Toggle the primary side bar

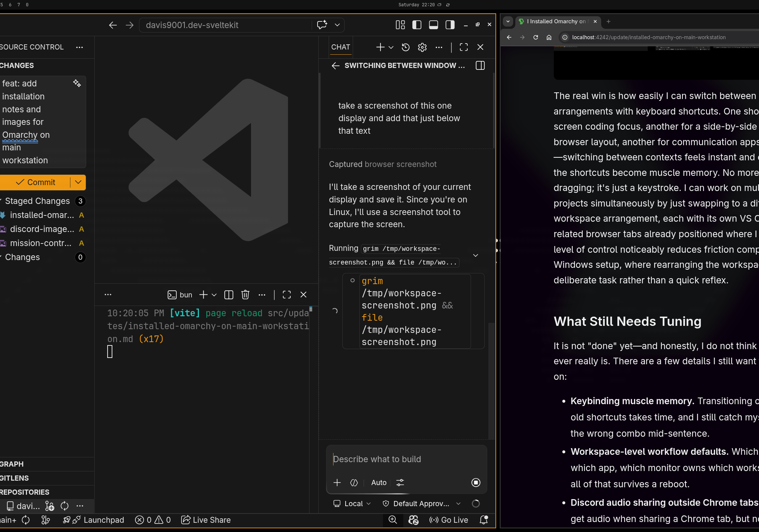click(417, 25)
